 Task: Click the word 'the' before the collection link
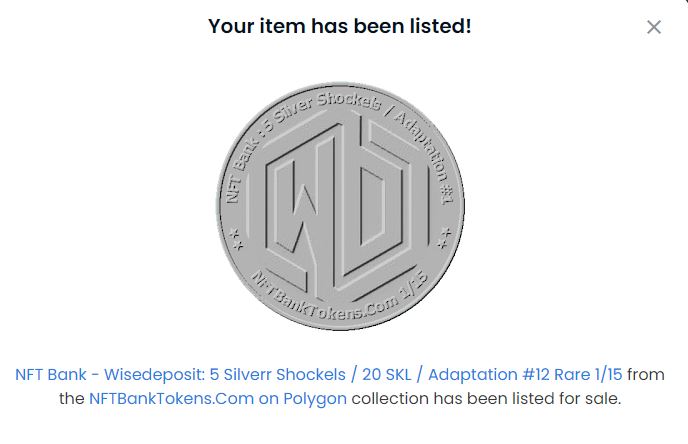[71, 398]
